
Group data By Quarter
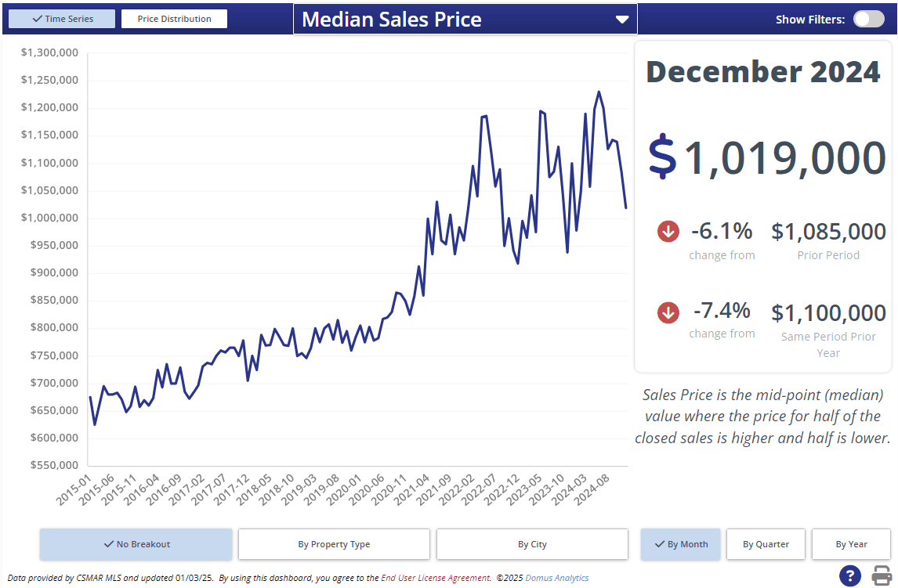[766, 544]
